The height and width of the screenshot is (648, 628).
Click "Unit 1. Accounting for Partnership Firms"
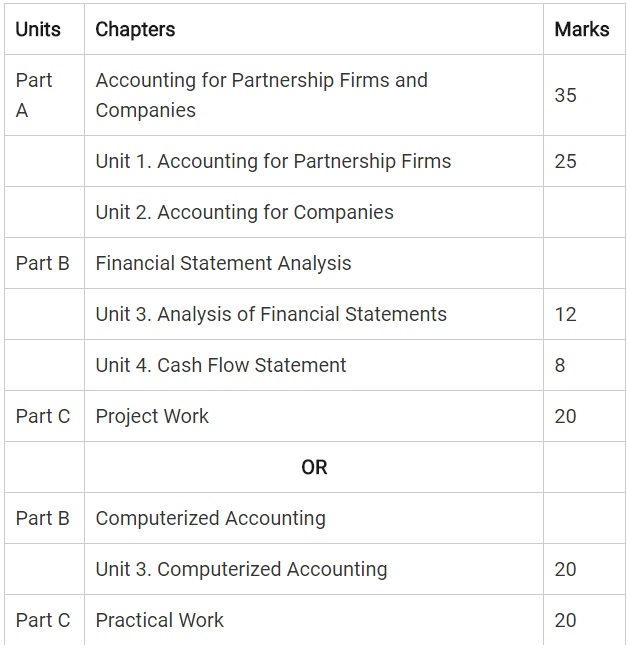click(x=273, y=161)
